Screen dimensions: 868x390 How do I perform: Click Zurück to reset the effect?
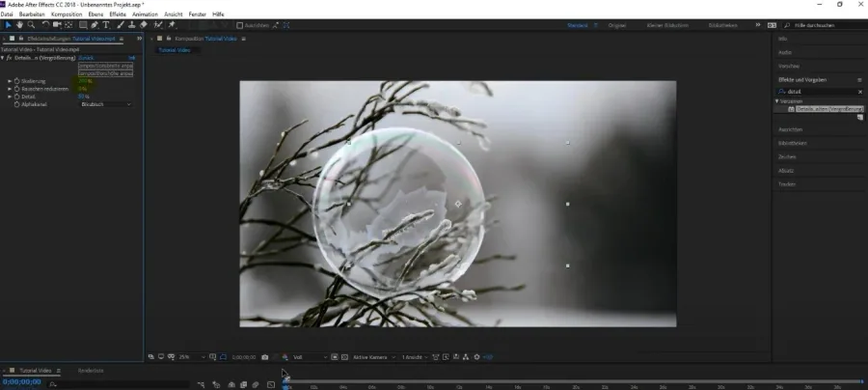tap(87, 58)
